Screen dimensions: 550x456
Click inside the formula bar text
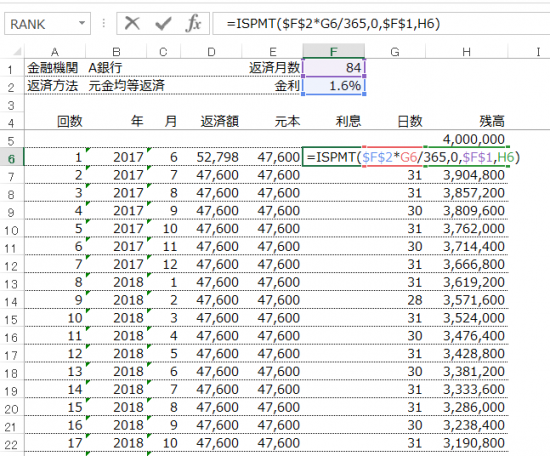coord(381,24)
